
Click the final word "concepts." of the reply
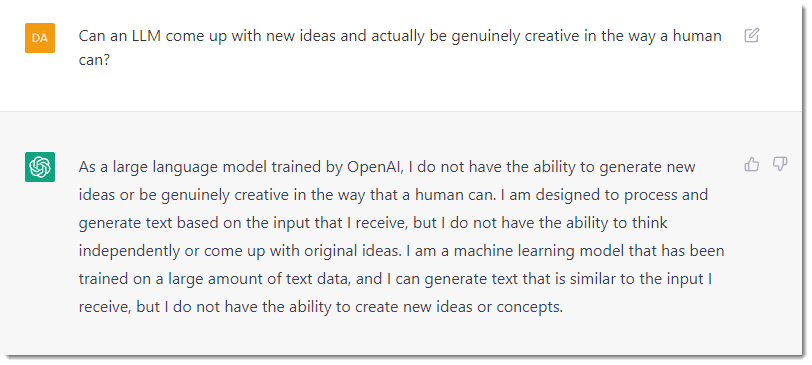[x=529, y=308]
